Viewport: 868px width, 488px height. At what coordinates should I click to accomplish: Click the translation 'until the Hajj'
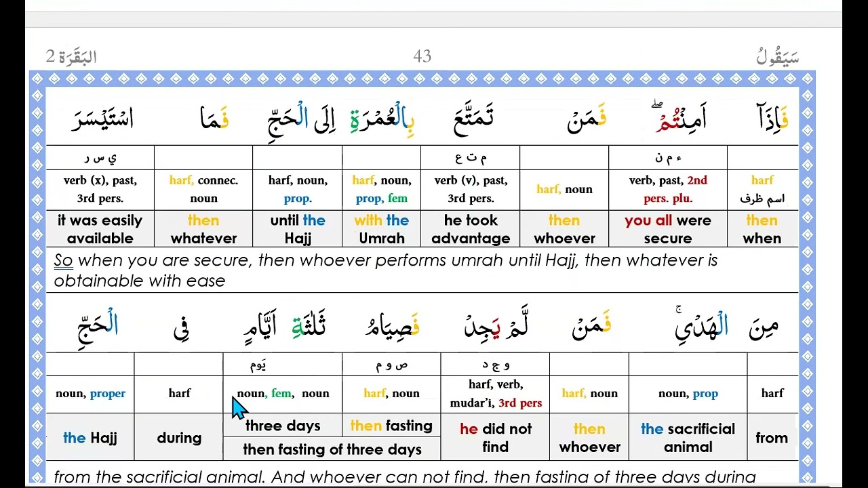(x=298, y=229)
